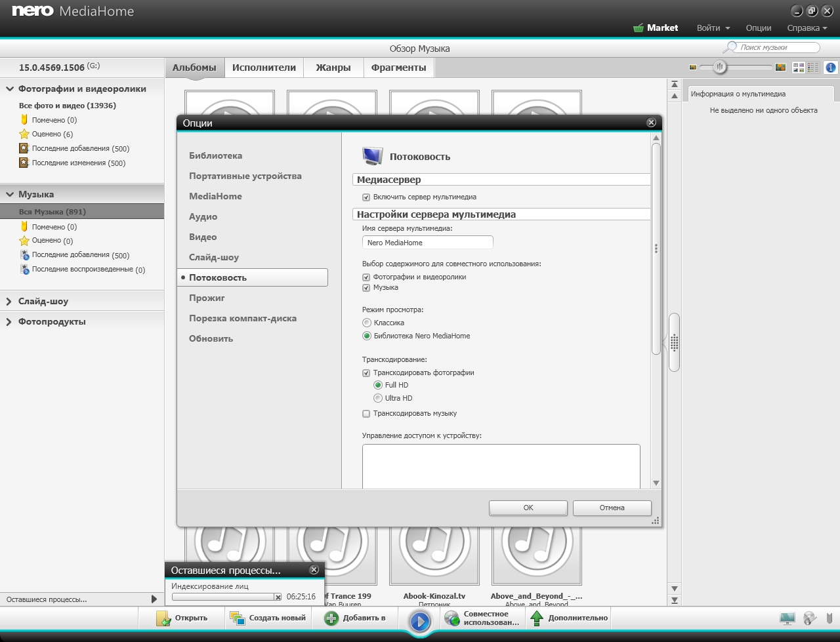The width and height of the screenshot is (840, 642).
Task: Choose Full HD transcoding option
Action: tap(378, 385)
